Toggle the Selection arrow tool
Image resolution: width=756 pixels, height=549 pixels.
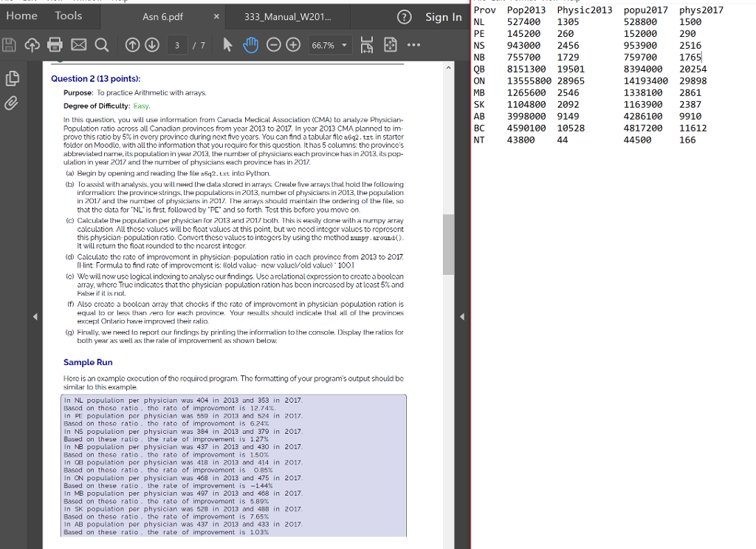point(227,45)
